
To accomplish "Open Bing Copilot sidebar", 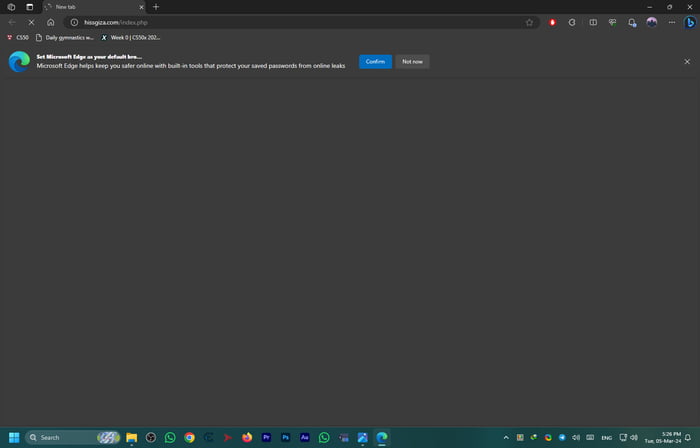I will point(689,22).
